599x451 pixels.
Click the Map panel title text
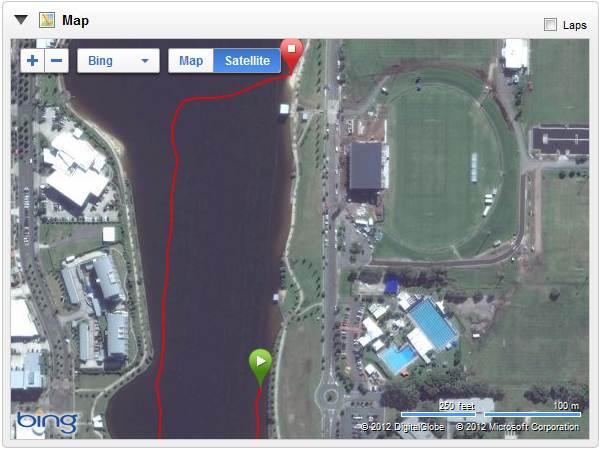click(76, 20)
